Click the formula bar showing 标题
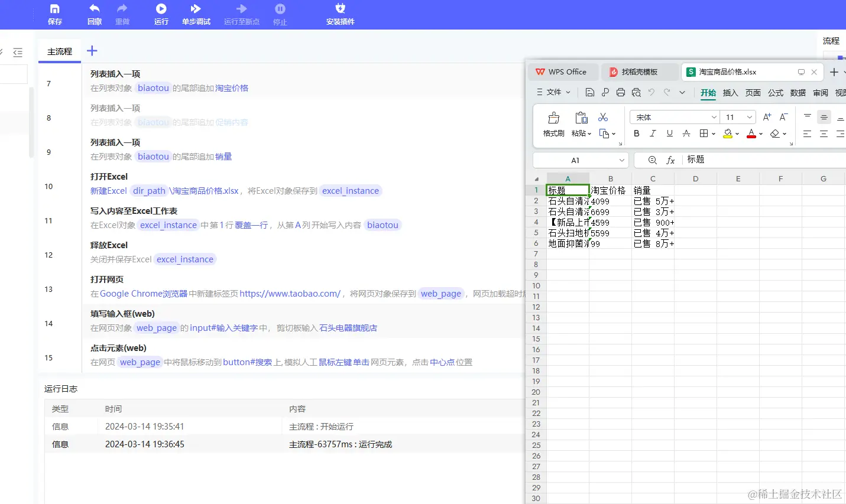Screen dimensions: 846x504 point(765,160)
